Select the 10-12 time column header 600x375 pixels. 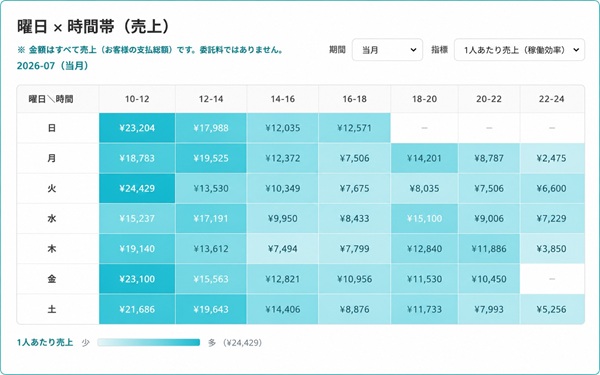click(137, 99)
